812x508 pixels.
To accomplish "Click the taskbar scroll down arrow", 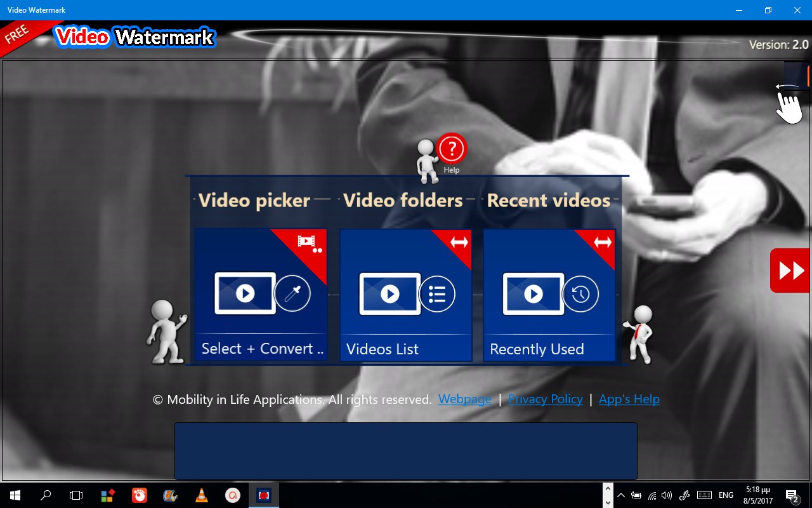I will click(608, 502).
